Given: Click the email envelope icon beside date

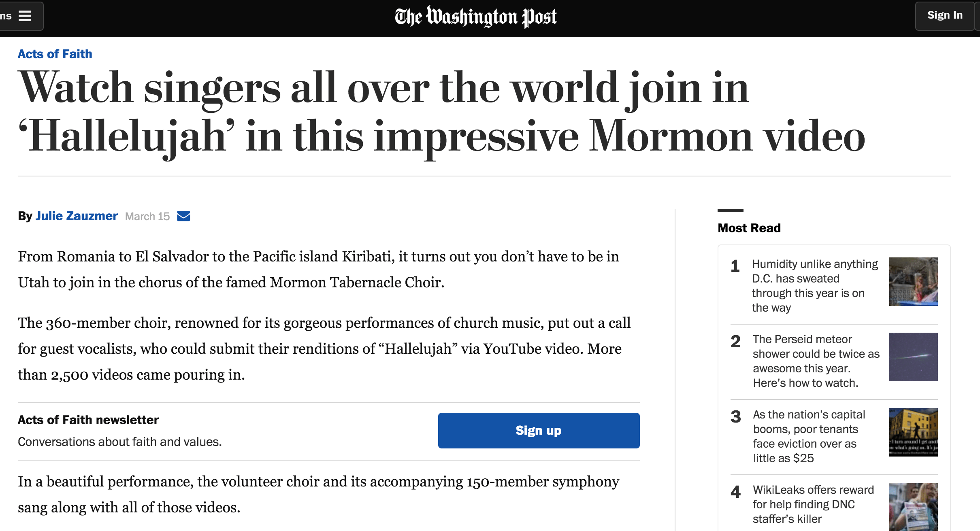Looking at the screenshot, I should 183,216.
